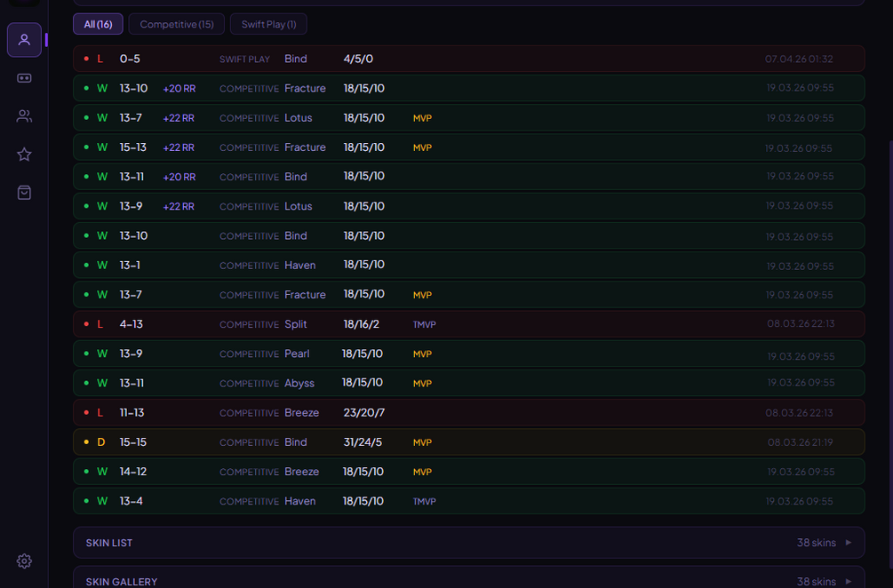Expand the SKIN GALLERY section
893x588 pixels.
coord(468,577)
